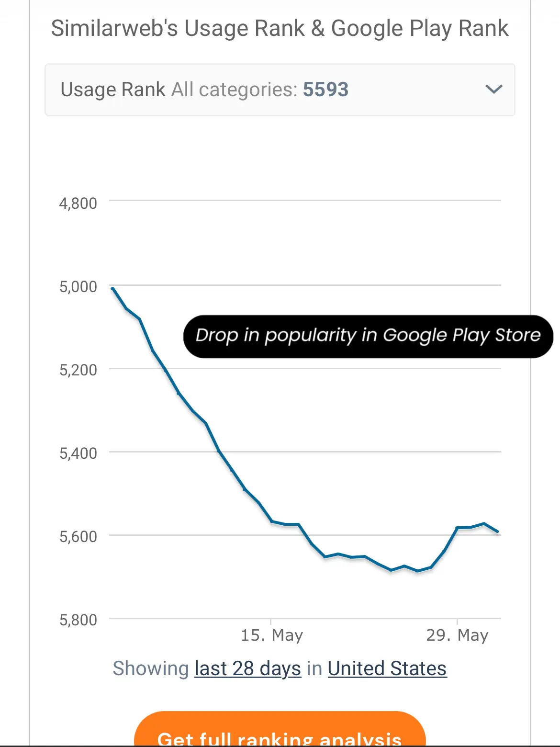This screenshot has width=560, height=747.
Task: Click the "29. May" x-axis label
Action: pos(457,635)
